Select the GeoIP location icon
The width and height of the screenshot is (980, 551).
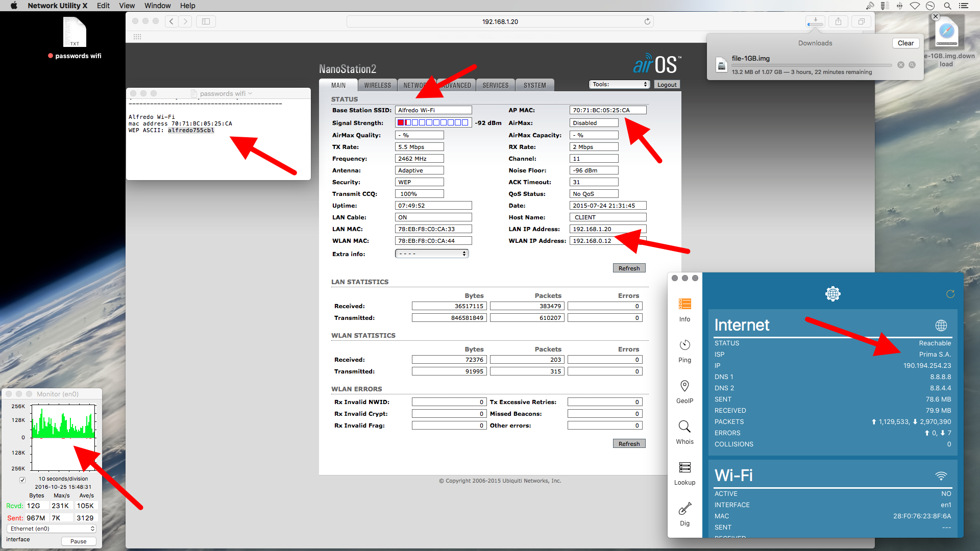click(684, 387)
